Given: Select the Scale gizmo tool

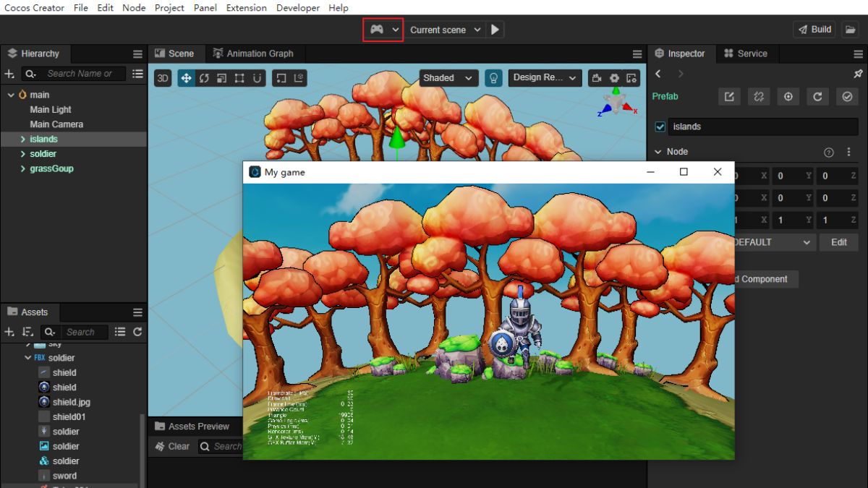Looking at the screenshot, I should (221, 78).
